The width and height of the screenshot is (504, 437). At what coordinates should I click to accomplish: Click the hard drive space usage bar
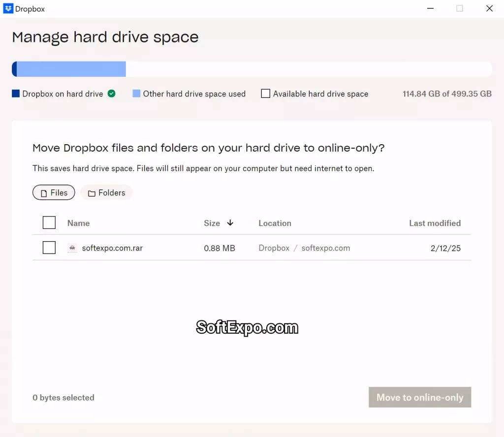tap(252, 69)
